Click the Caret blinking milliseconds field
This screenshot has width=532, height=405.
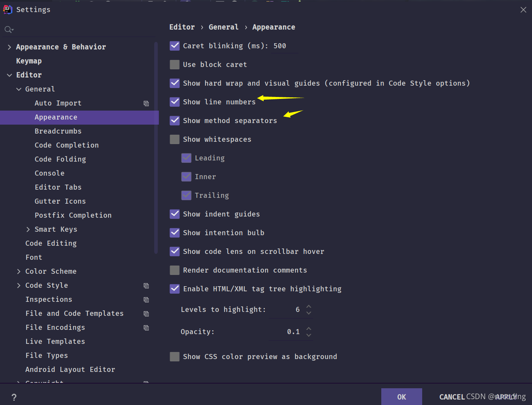click(x=285, y=46)
